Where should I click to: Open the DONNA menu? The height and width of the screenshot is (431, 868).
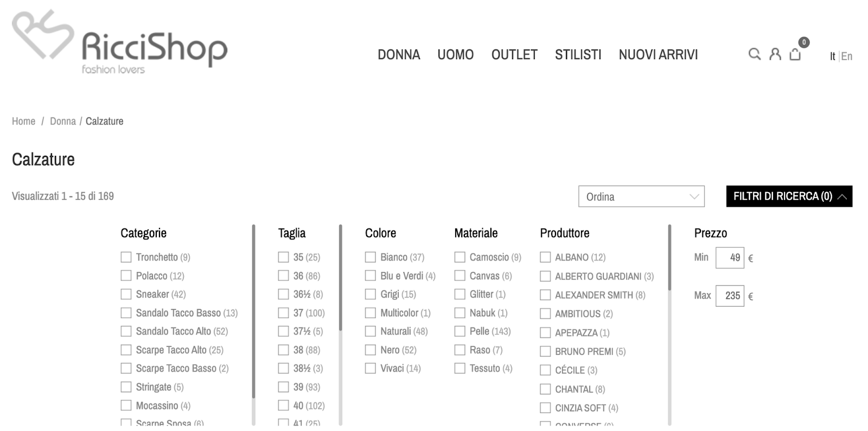399,55
